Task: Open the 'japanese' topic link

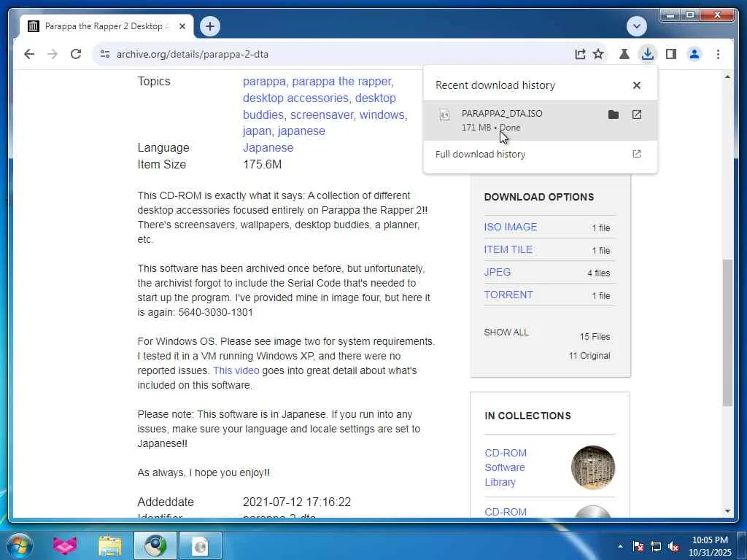Action: pyautogui.click(x=301, y=131)
